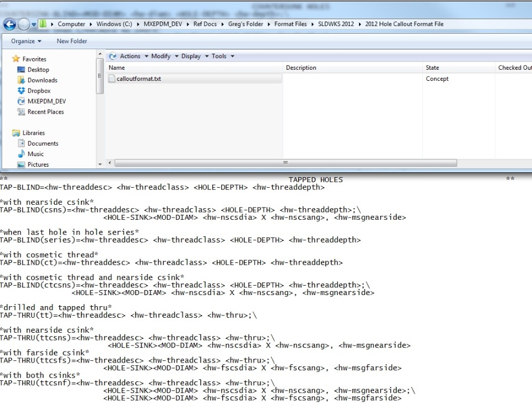Click the TAPPED HOLES heading text

[x=315, y=179]
